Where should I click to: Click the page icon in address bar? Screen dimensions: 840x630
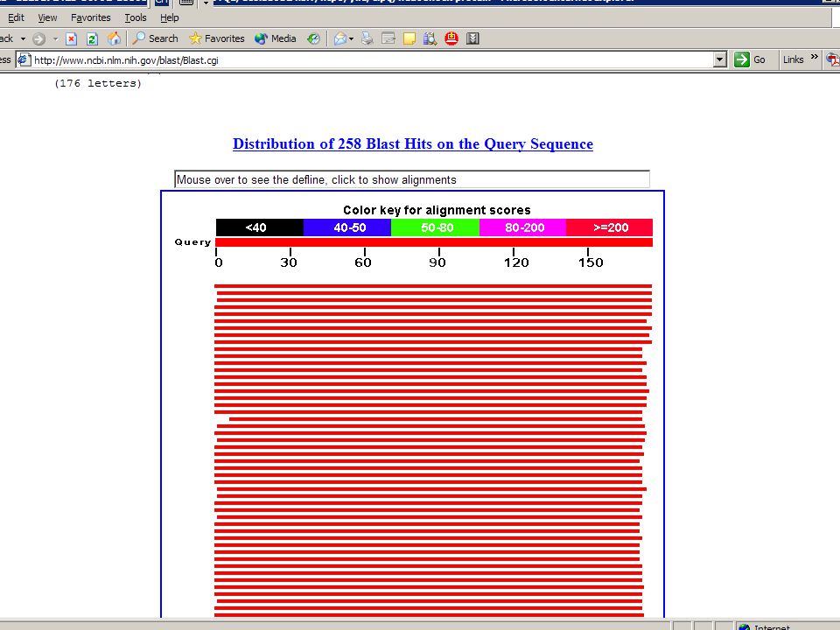(x=24, y=60)
